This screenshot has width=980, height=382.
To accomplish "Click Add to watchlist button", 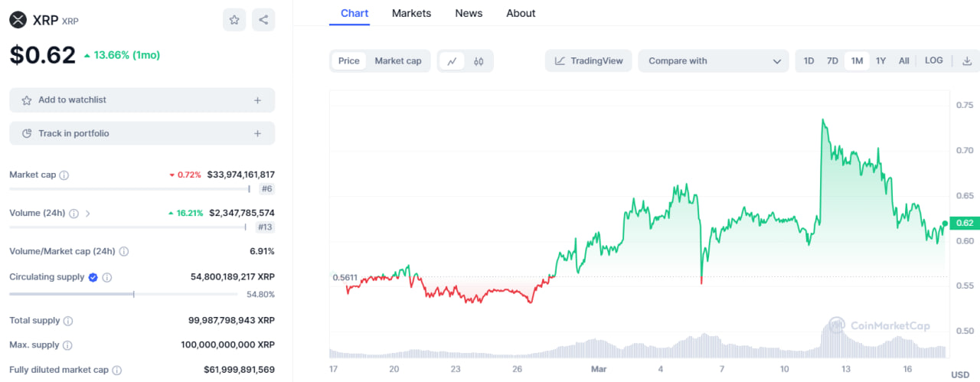I will (x=142, y=100).
